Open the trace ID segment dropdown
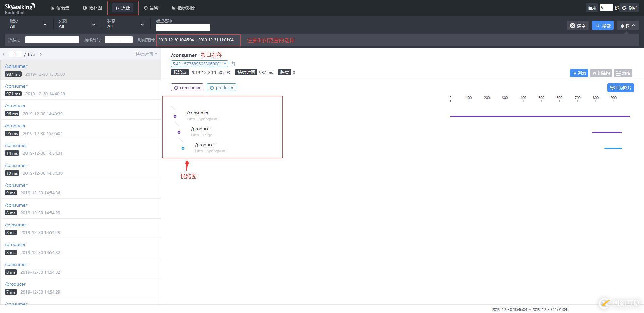Image resolution: width=644 pixels, height=313 pixels. [200, 64]
